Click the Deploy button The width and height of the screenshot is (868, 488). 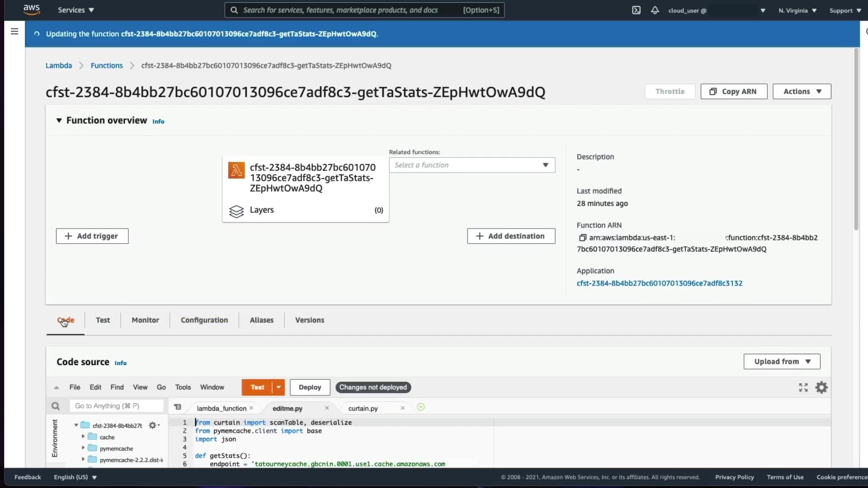point(310,387)
